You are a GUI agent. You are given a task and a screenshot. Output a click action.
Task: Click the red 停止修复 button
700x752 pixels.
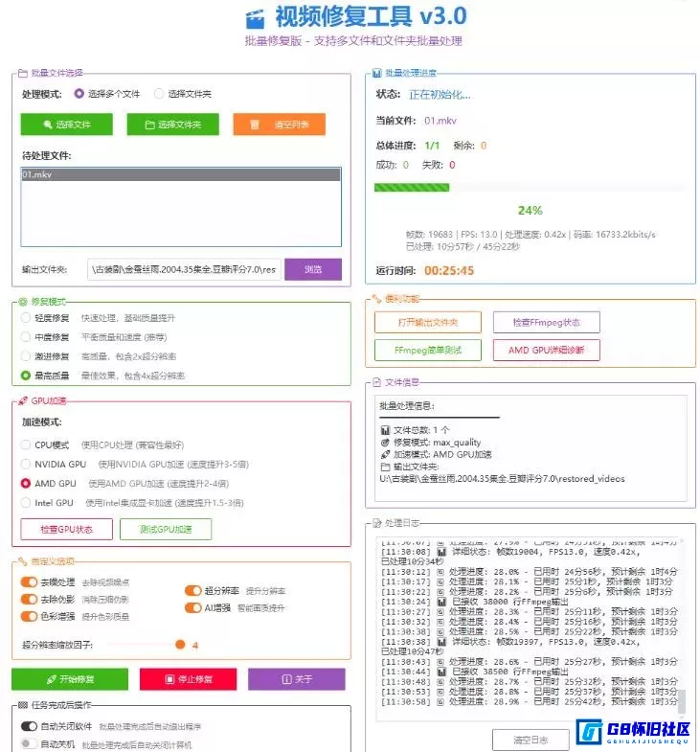point(188,679)
